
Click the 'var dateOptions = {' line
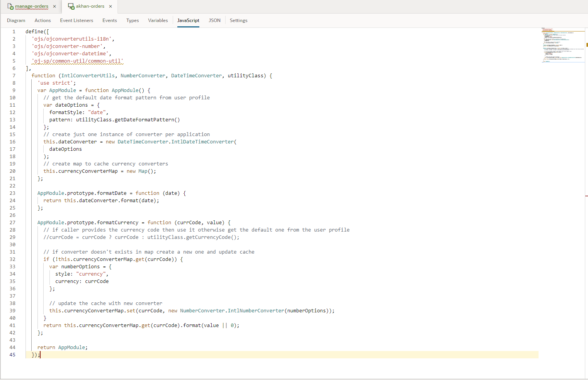[71, 105]
